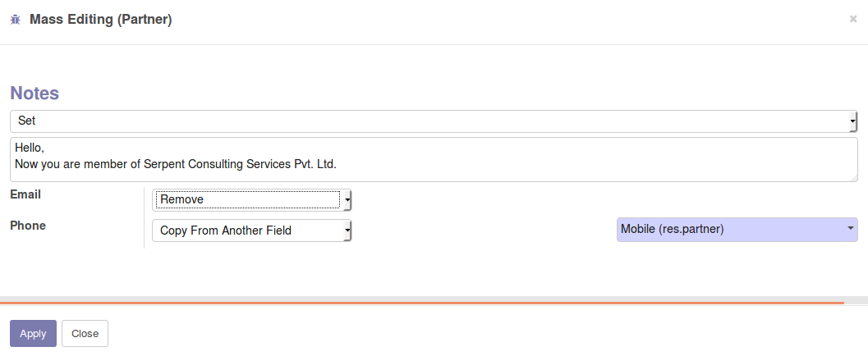This screenshot has width=868, height=356.
Task: Click the orange horizontal scrollbar
Action: (x=422, y=303)
